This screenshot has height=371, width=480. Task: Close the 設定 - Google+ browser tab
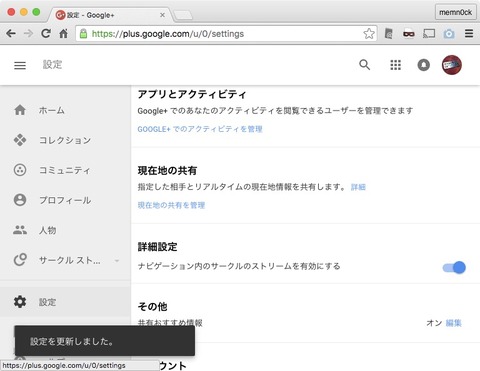tap(162, 15)
